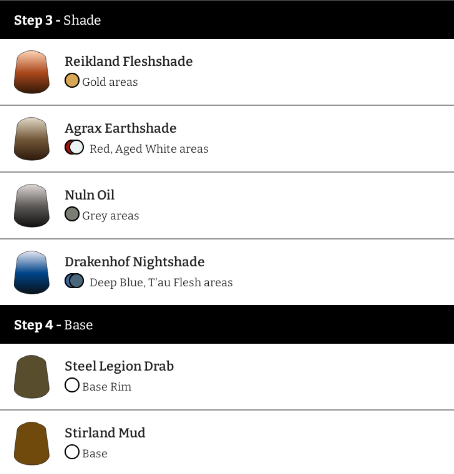Select the Agrax Earthshade paint pot icon

[x=32, y=139]
